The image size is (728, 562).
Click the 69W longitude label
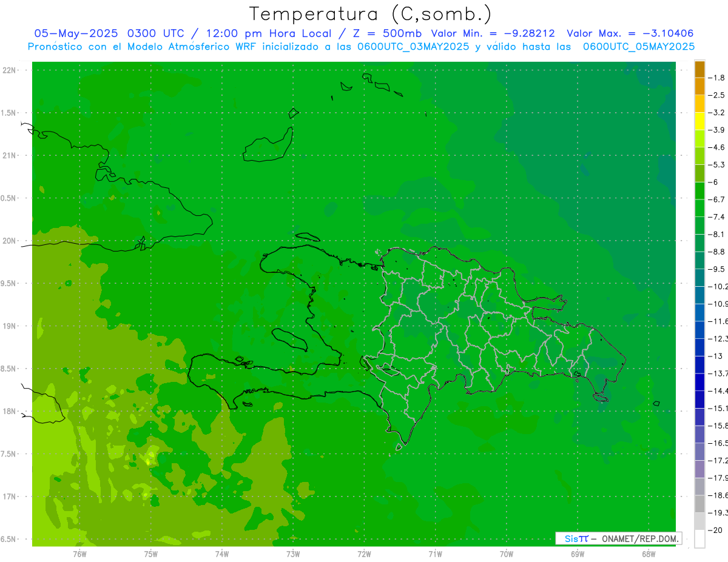pos(578,554)
